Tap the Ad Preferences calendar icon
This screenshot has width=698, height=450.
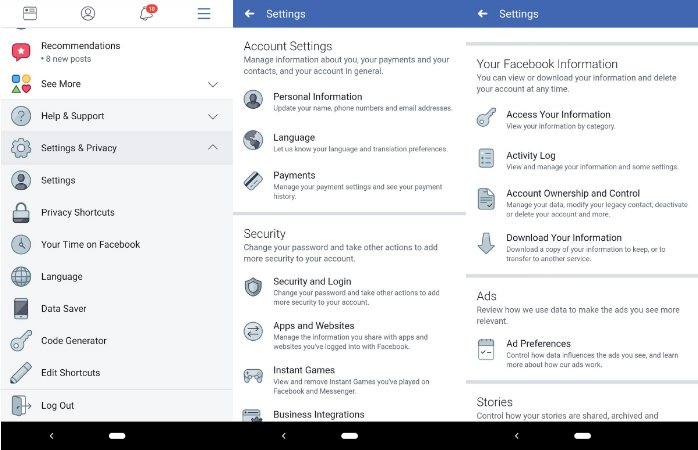click(486, 349)
